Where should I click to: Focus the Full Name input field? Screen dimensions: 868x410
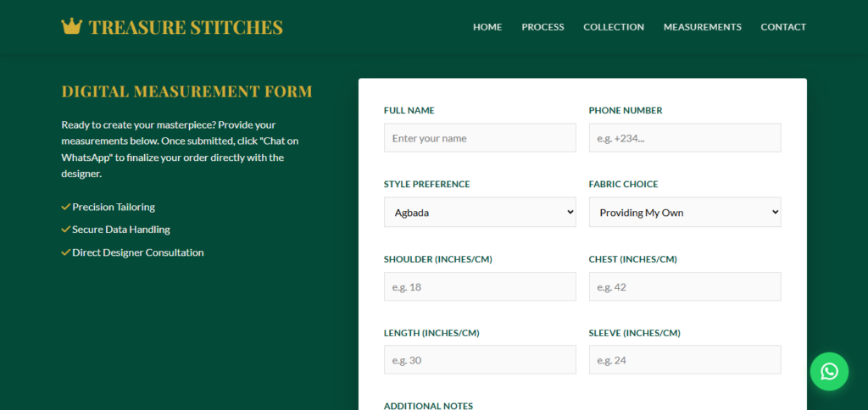pos(480,138)
